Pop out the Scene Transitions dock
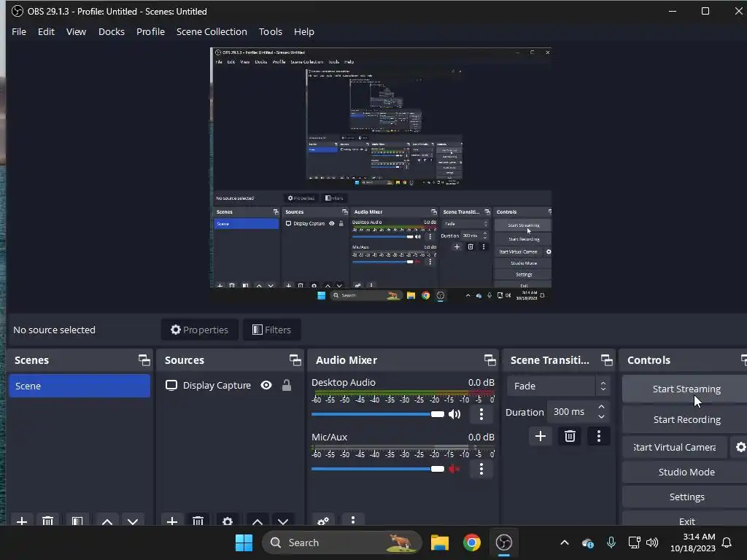747x560 pixels. [x=606, y=360]
